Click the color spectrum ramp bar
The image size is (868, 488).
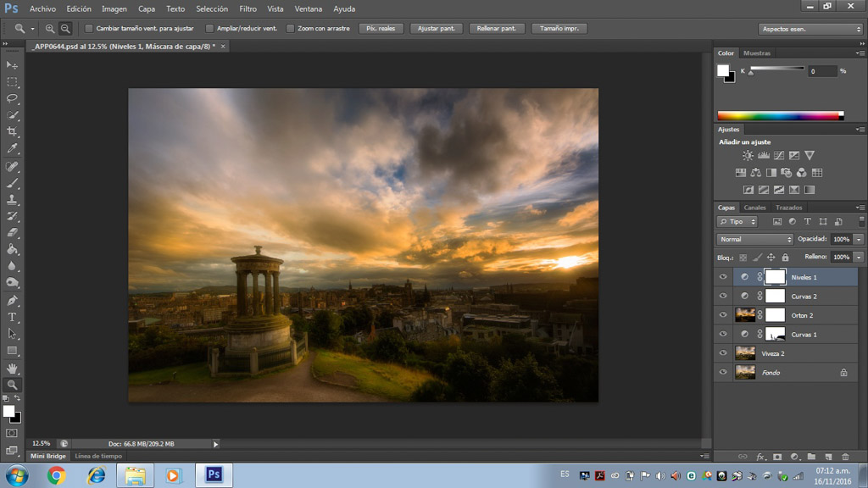pyautogui.click(x=780, y=116)
